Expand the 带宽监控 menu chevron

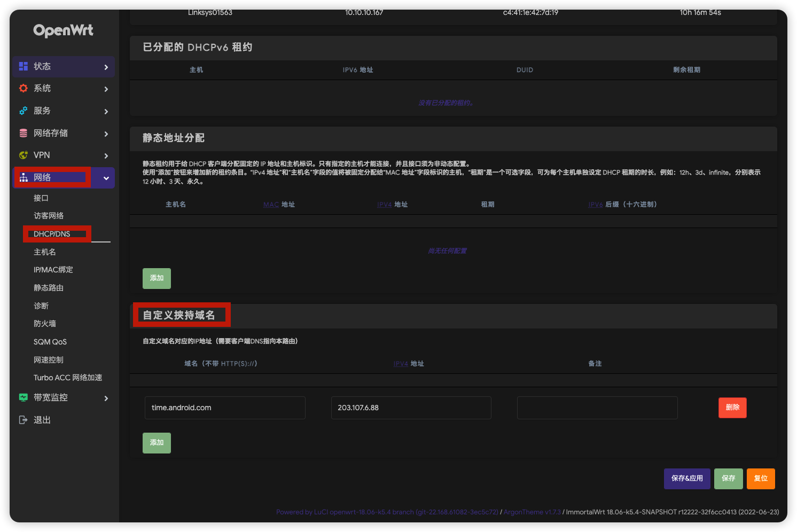(x=106, y=398)
